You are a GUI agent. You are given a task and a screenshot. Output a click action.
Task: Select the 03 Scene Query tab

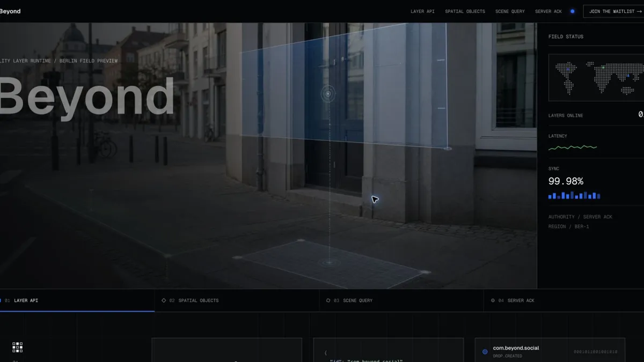401,300
